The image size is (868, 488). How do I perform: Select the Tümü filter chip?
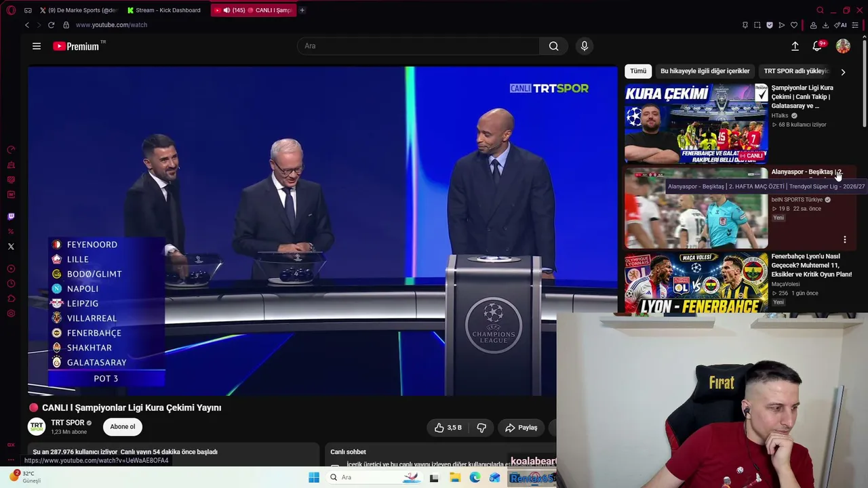coord(638,71)
